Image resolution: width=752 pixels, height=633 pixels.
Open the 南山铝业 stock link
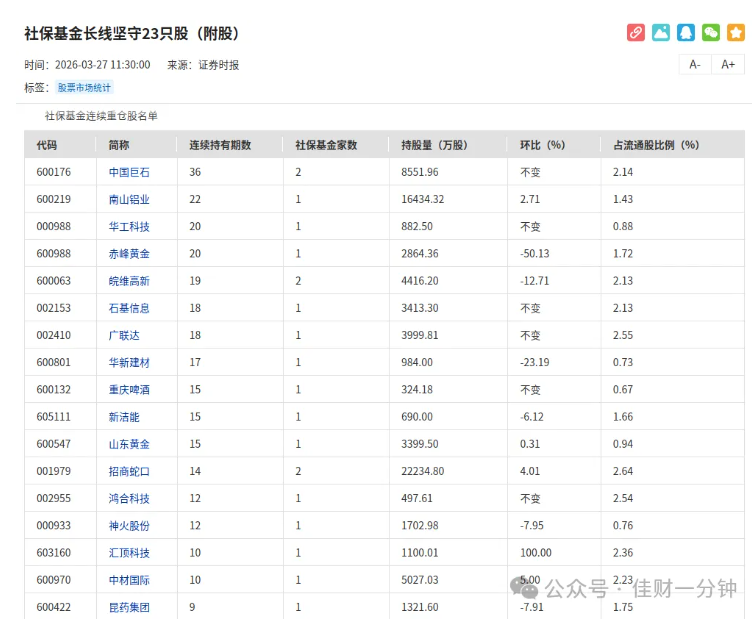[x=129, y=199]
